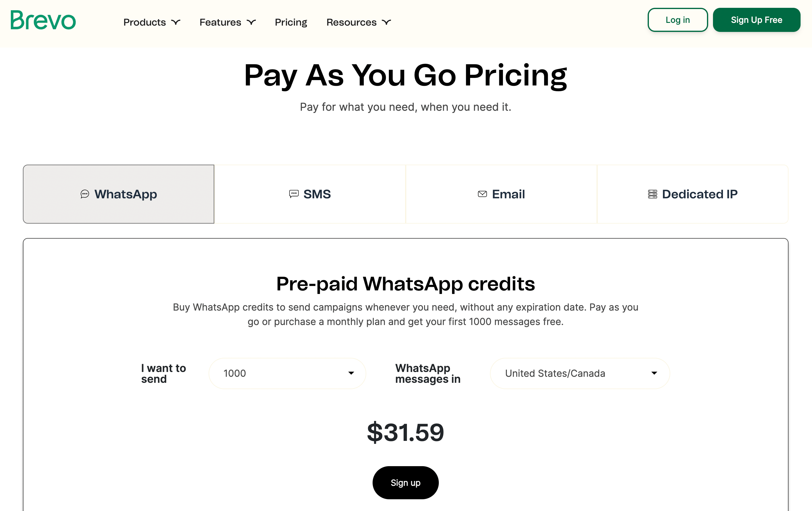Open the Pricing menu item
Screen dimensions: 812x511
(x=291, y=22)
